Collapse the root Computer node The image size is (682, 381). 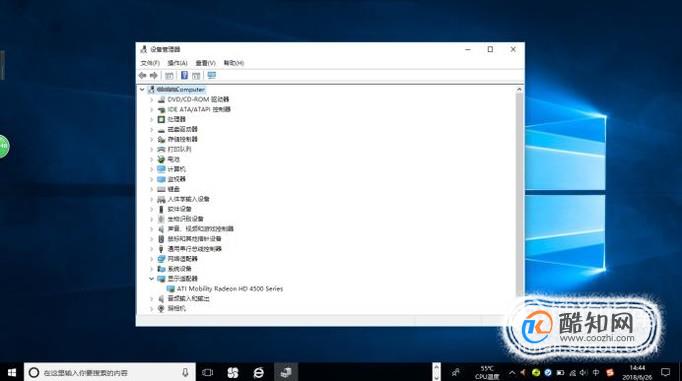[142, 90]
